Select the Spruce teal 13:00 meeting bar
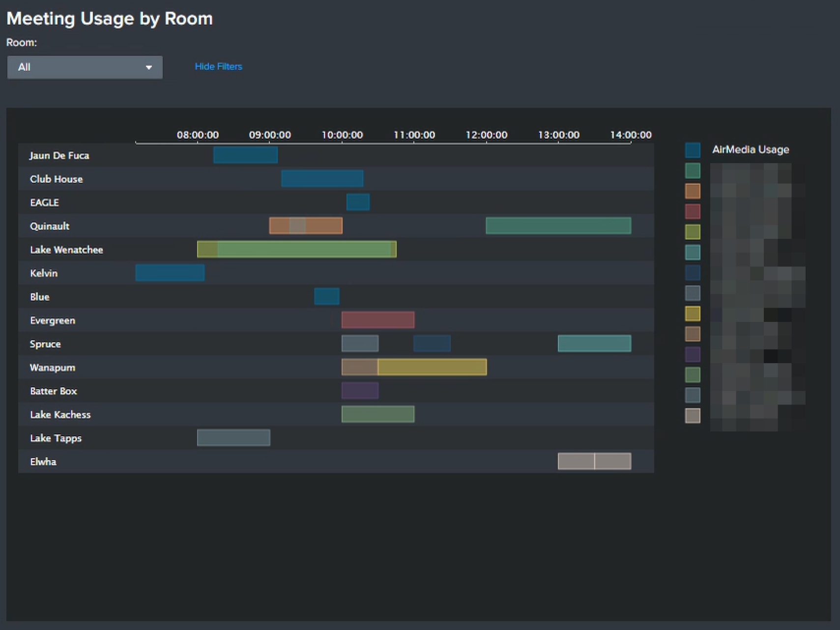This screenshot has height=630, width=840. (594, 344)
